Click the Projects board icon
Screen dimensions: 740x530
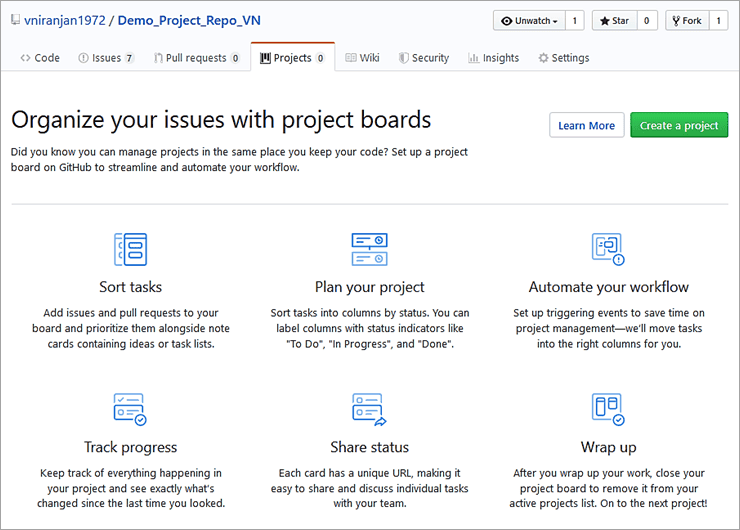pos(266,58)
